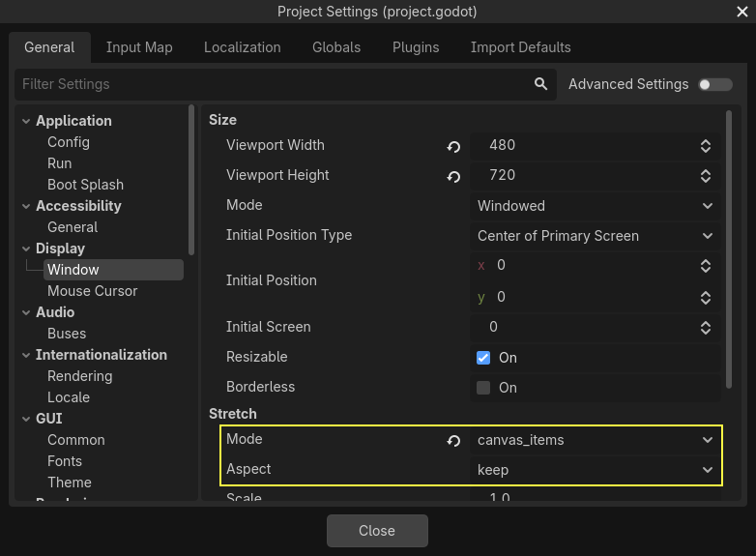The width and height of the screenshot is (756, 556).
Task: Open the Stretch Aspect dropdown showing keep
Action: 595,470
